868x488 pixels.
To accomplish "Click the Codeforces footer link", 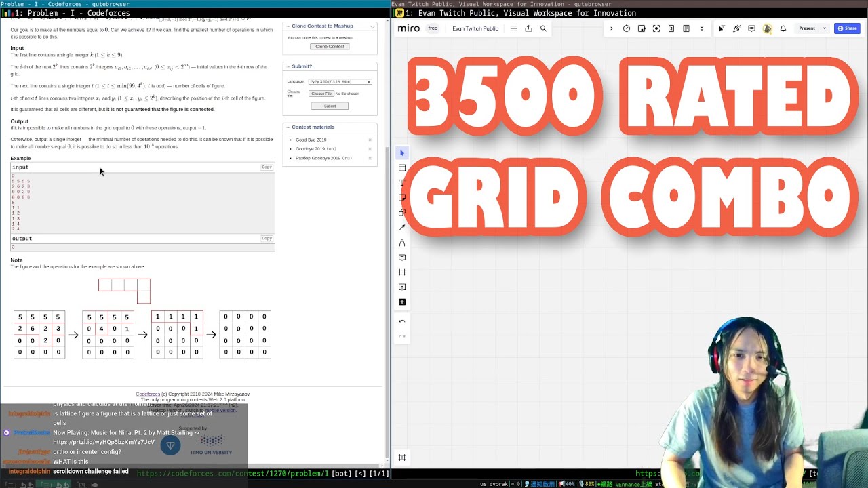I will click(x=148, y=394).
